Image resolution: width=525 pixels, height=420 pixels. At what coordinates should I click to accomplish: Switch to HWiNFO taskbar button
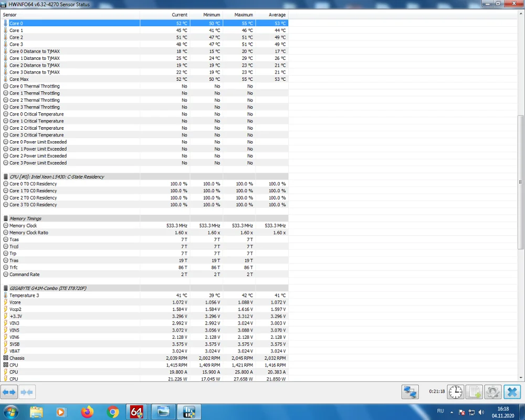pos(189,412)
